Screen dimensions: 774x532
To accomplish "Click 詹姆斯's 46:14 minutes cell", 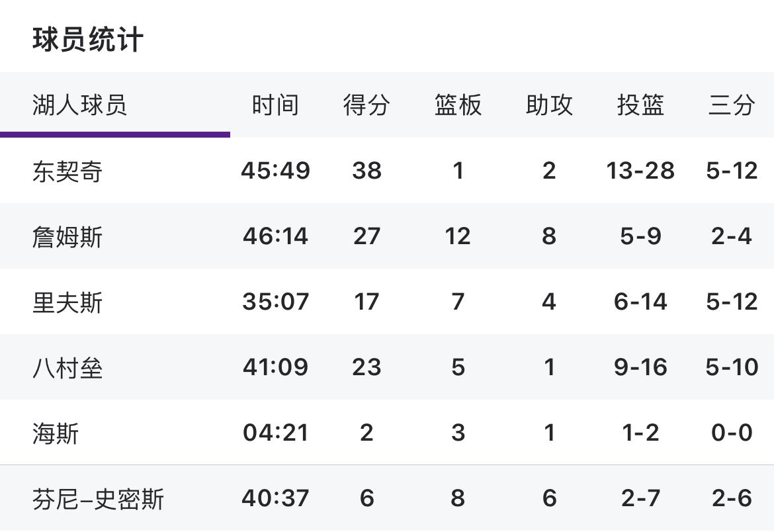I will (275, 236).
